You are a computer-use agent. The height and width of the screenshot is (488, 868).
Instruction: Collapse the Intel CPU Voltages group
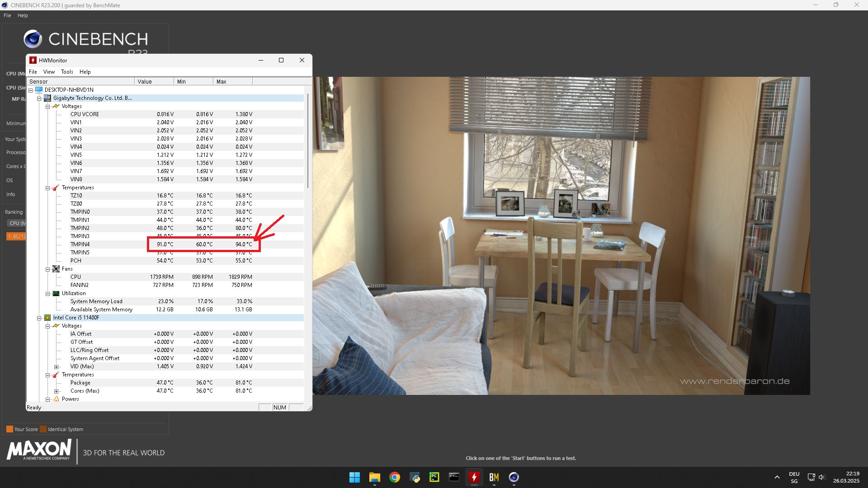pos(47,326)
